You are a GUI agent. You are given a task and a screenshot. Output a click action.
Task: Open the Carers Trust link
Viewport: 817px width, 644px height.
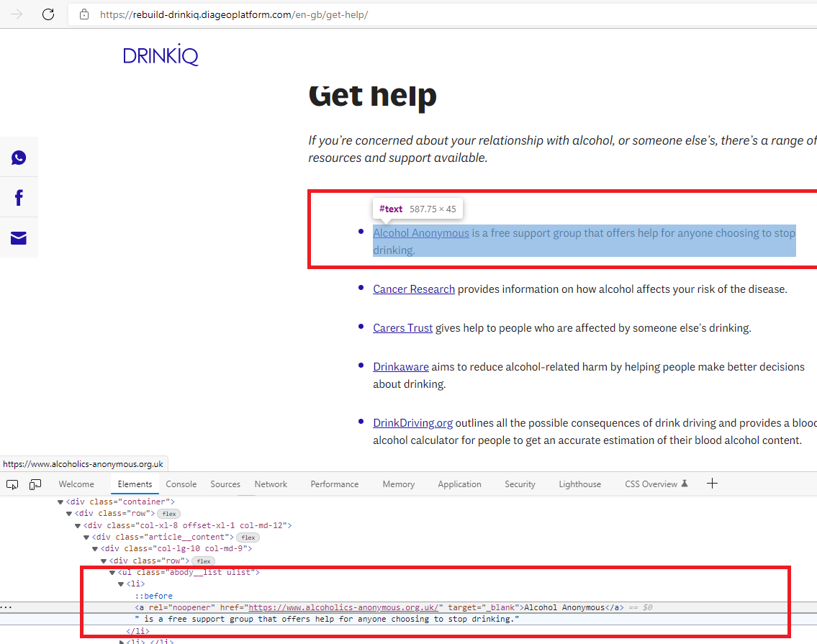(x=403, y=328)
